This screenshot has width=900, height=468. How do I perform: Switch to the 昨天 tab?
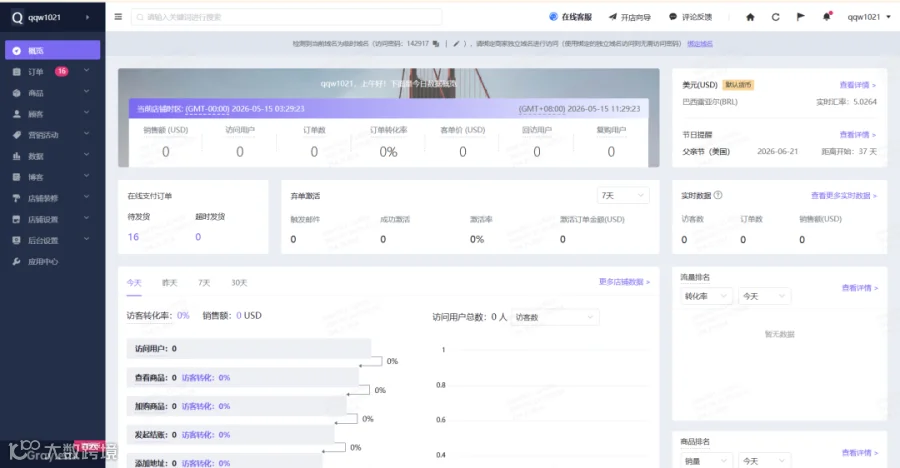pos(169,283)
